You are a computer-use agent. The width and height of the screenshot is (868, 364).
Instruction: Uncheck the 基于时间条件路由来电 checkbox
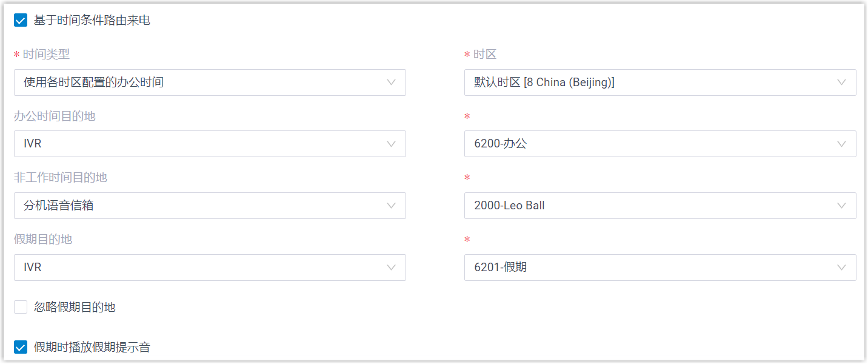point(21,21)
